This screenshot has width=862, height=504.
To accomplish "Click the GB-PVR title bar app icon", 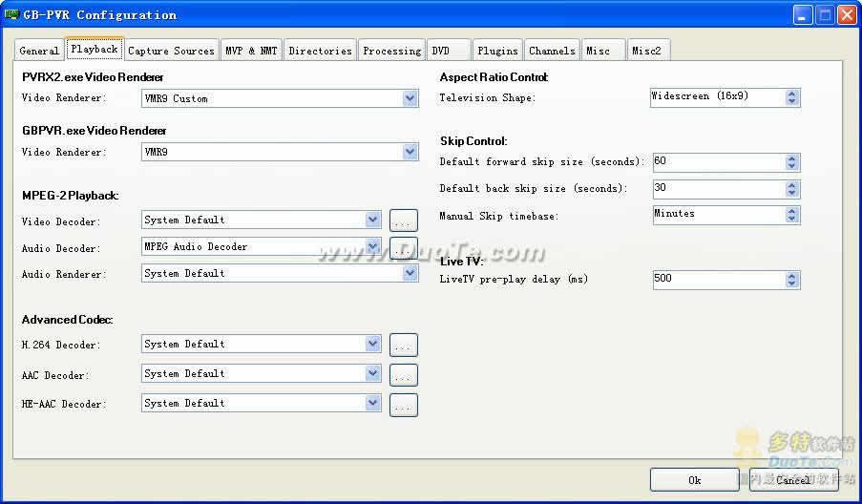I will (x=11, y=14).
